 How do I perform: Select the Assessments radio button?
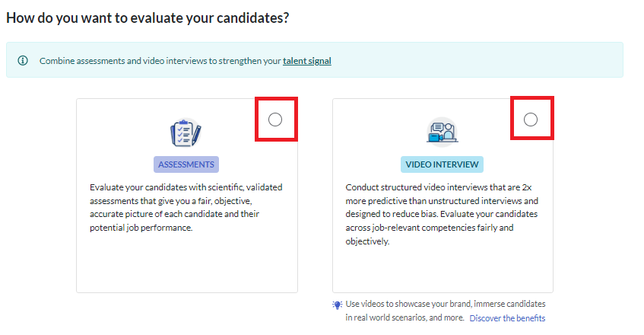click(275, 119)
